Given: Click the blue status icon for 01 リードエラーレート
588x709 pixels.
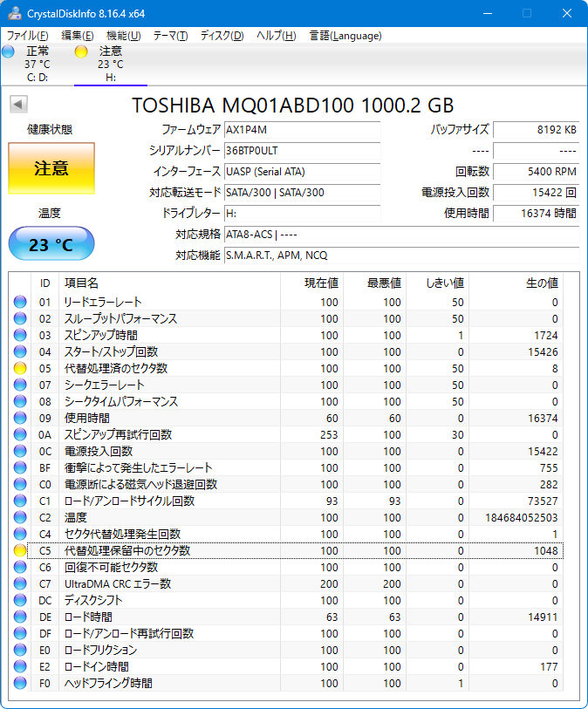Looking at the screenshot, I should [20, 302].
